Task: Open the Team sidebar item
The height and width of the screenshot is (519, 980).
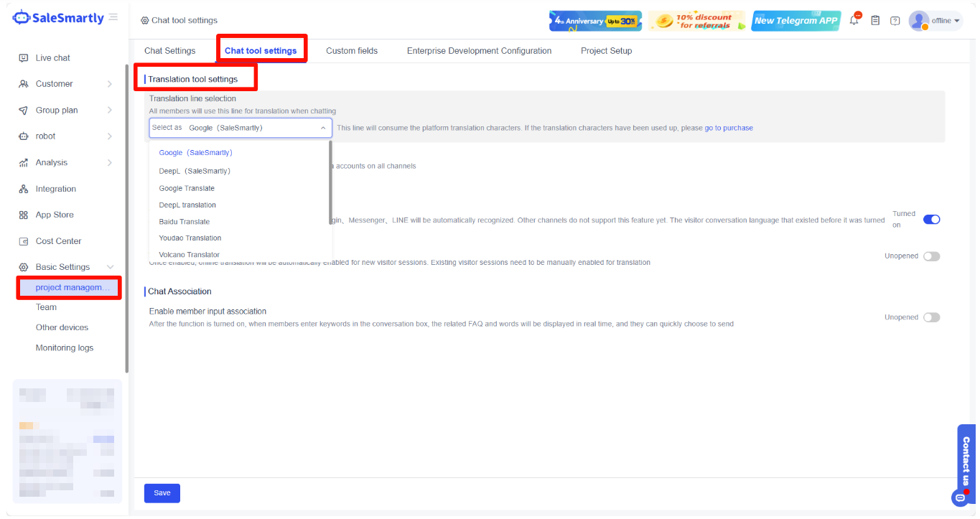Action: pos(46,307)
